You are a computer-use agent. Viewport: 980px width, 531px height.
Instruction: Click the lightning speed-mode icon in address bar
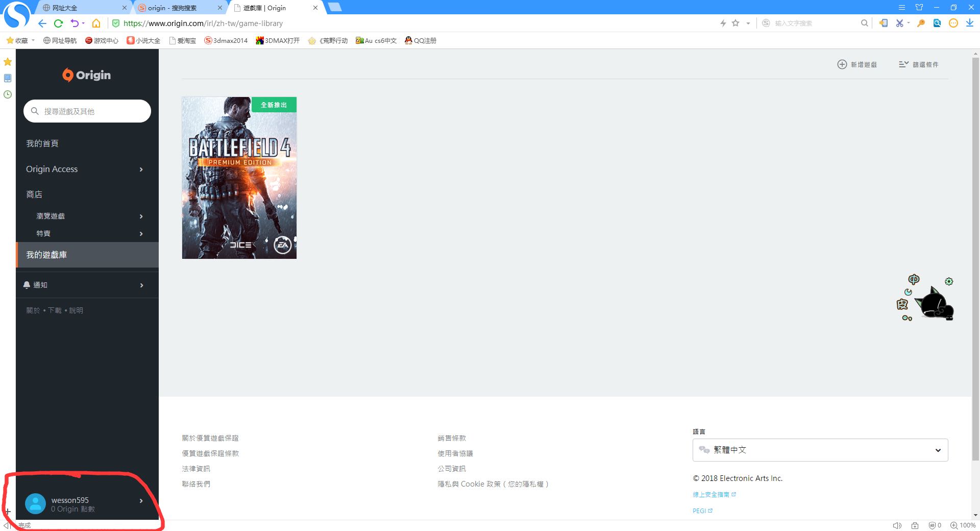click(723, 23)
